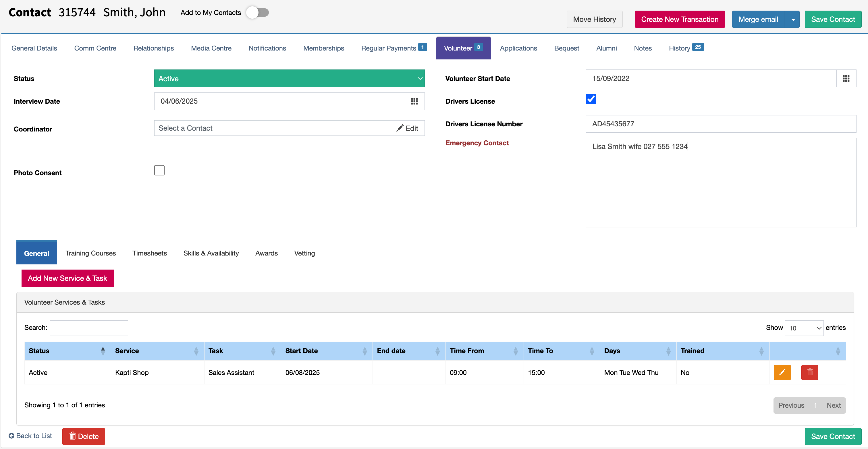Click the Merge email caret arrow
Screen dimensions: 868x449
[x=793, y=19]
